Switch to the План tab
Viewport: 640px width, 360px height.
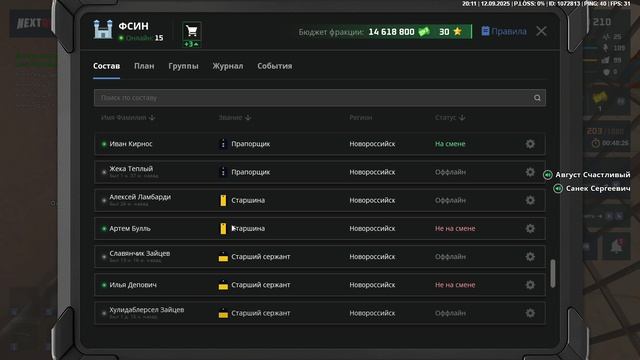(144, 66)
